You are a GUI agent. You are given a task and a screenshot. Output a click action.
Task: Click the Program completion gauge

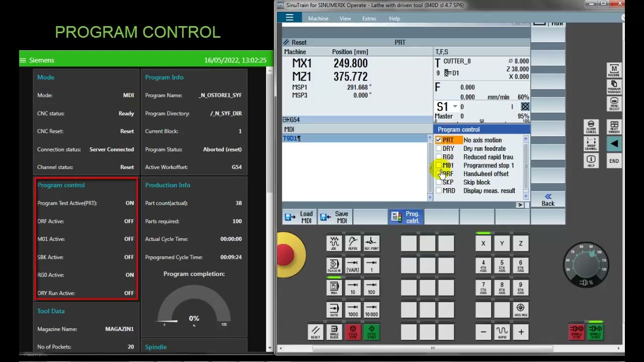point(194,307)
